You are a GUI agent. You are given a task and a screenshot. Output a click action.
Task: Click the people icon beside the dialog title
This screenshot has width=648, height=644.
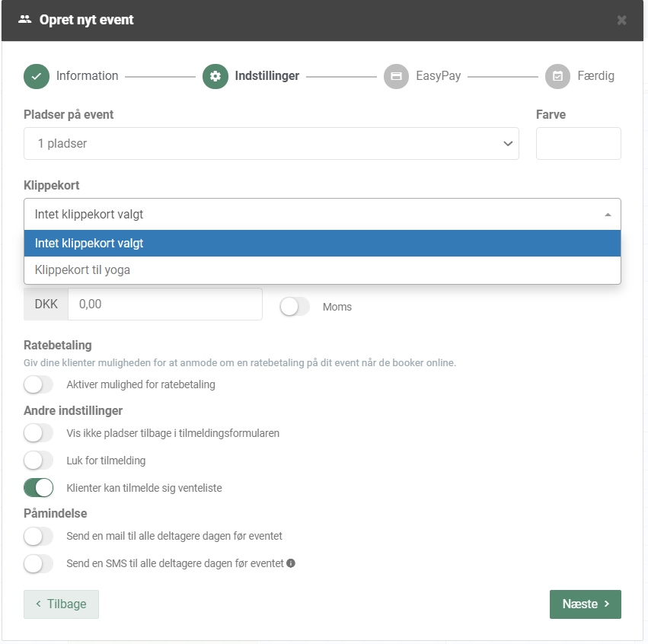click(24, 20)
